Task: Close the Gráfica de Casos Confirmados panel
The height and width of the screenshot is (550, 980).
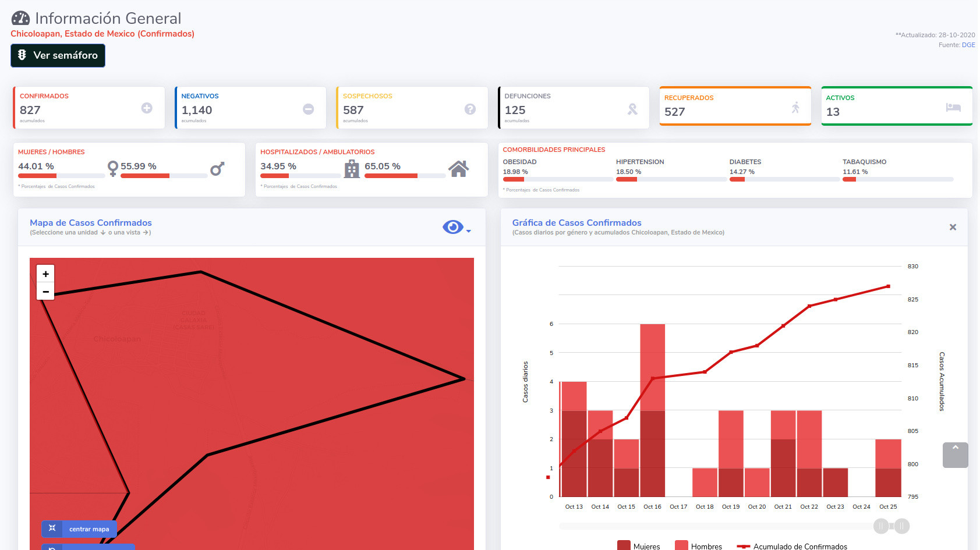Action: (x=953, y=227)
